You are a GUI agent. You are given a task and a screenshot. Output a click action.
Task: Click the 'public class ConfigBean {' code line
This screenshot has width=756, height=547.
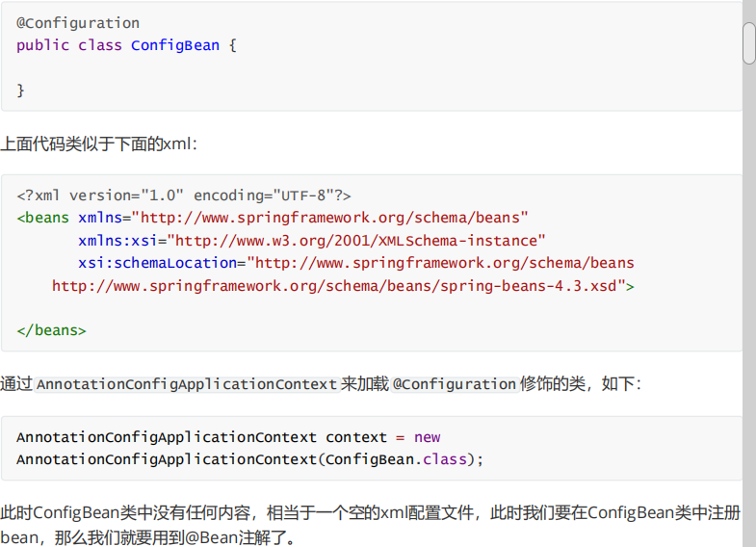(x=126, y=45)
